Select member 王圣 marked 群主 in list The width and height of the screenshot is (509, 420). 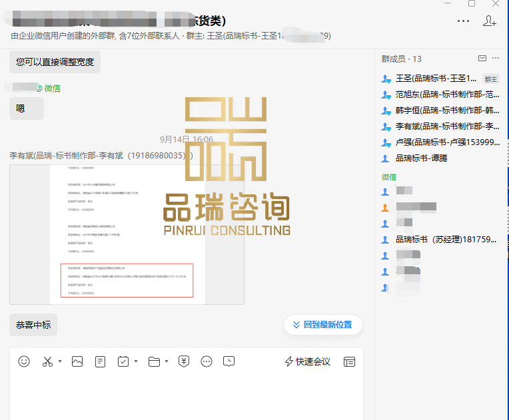pyautogui.click(x=436, y=79)
